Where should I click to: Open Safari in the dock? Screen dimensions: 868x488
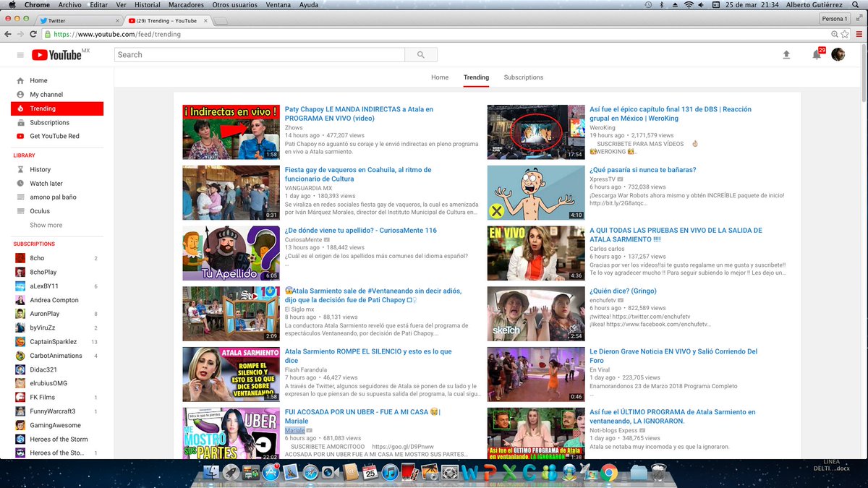[311, 473]
